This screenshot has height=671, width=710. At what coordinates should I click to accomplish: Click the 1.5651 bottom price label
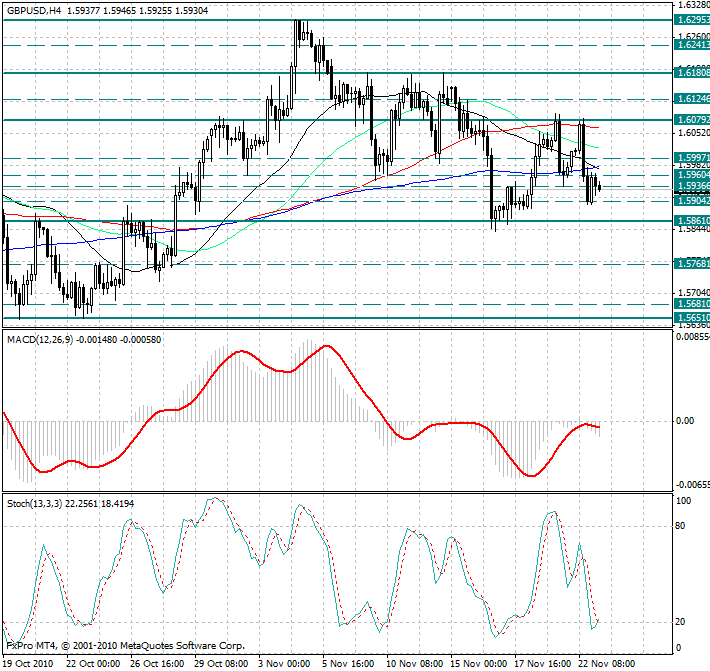[x=692, y=317]
